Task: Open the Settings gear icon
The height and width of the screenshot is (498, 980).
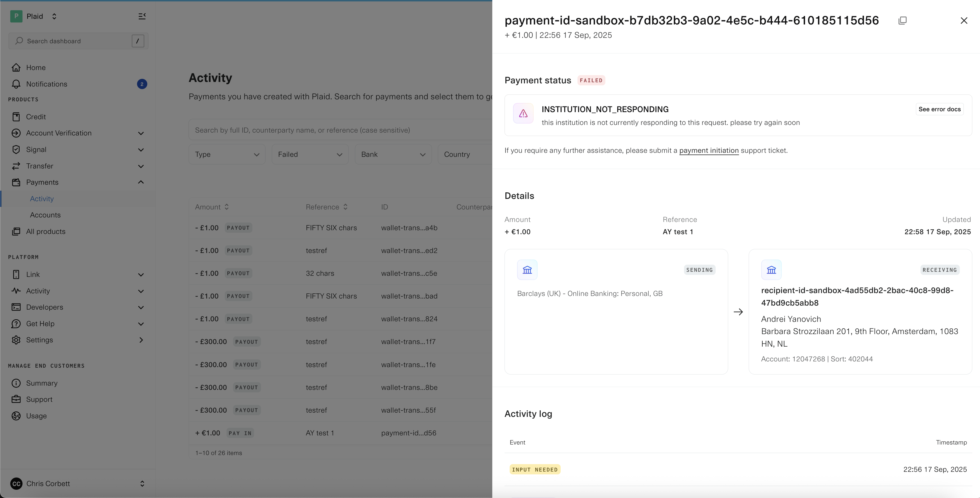Action: [x=16, y=340]
